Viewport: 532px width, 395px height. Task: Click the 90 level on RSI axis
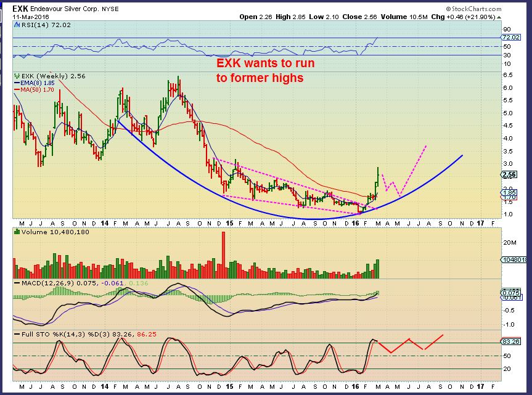click(507, 30)
